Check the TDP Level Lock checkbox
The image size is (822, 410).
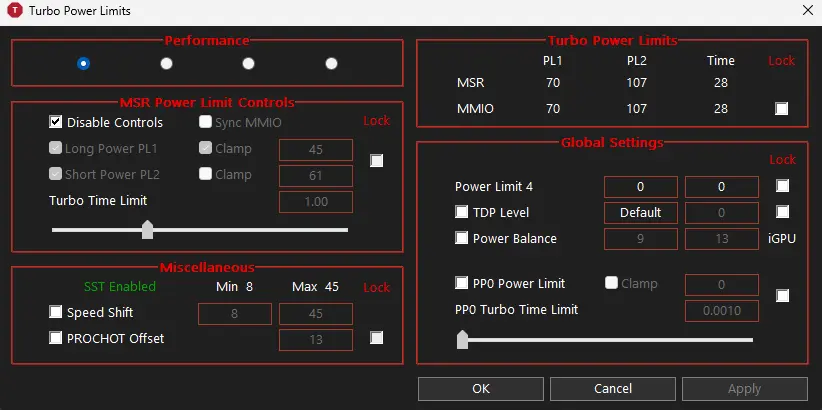click(783, 212)
